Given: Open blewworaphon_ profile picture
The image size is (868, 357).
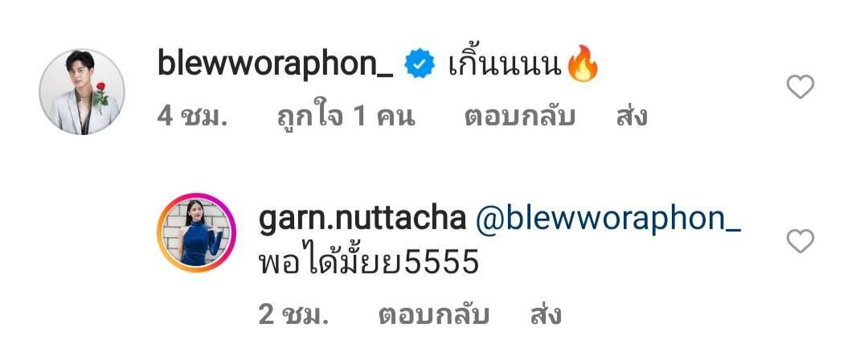Looking at the screenshot, I should pyautogui.click(x=82, y=92).
